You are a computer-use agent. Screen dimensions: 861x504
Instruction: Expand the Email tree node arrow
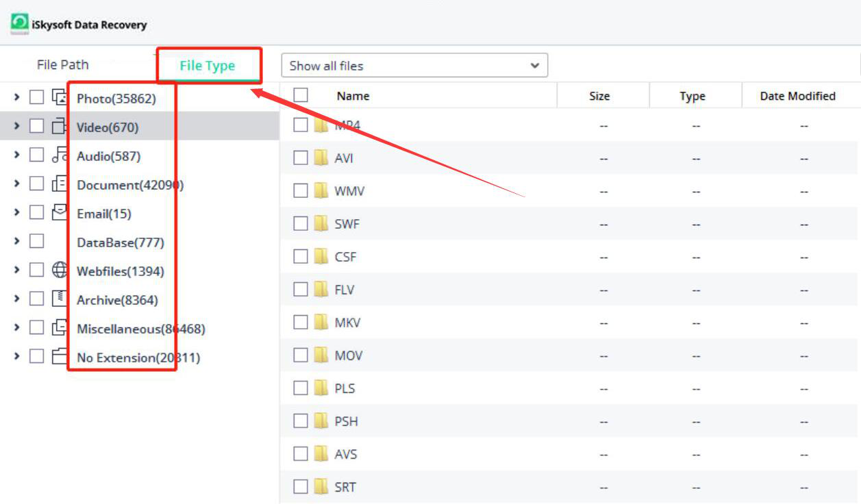tap(16, 213)
